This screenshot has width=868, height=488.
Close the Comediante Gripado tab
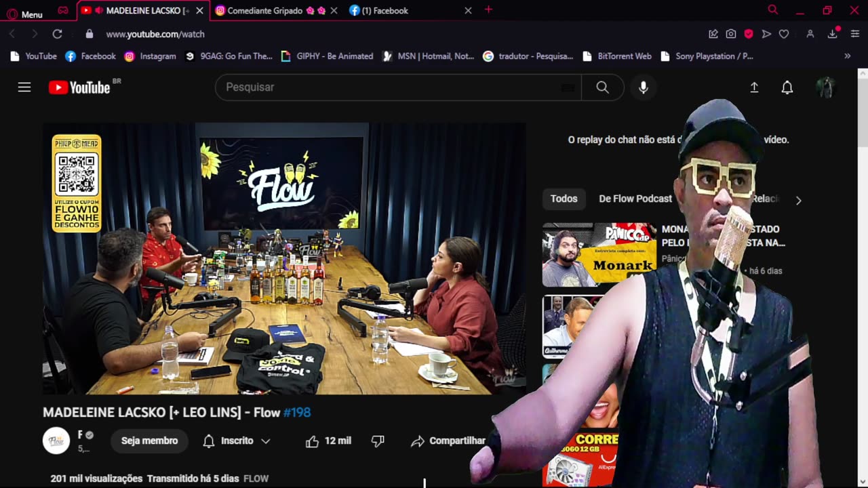coord(334,10)
